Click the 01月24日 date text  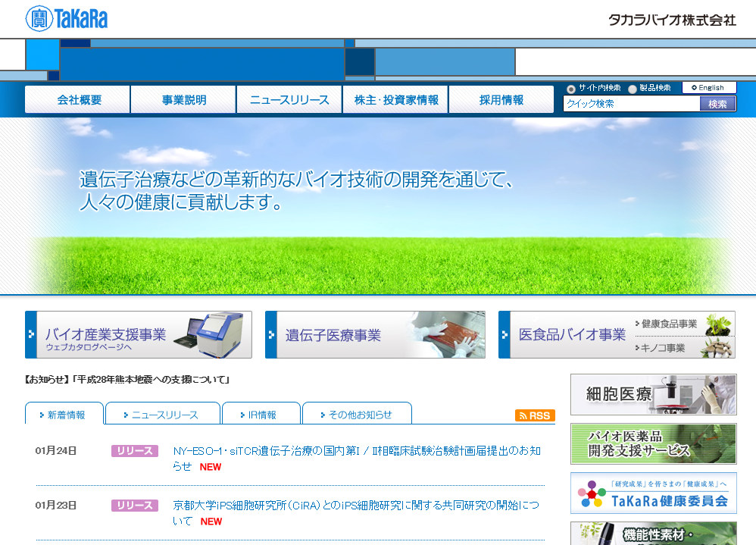point(56,450)
